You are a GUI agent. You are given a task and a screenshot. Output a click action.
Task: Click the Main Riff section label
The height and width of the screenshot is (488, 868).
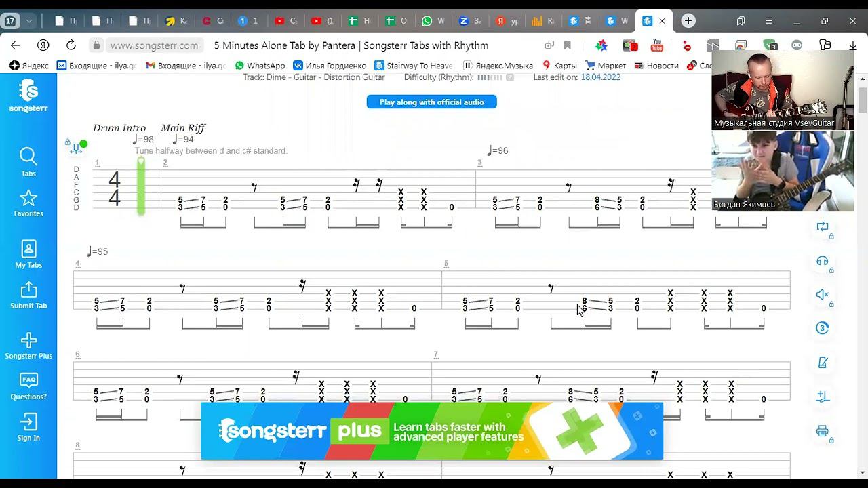point(182,128)
